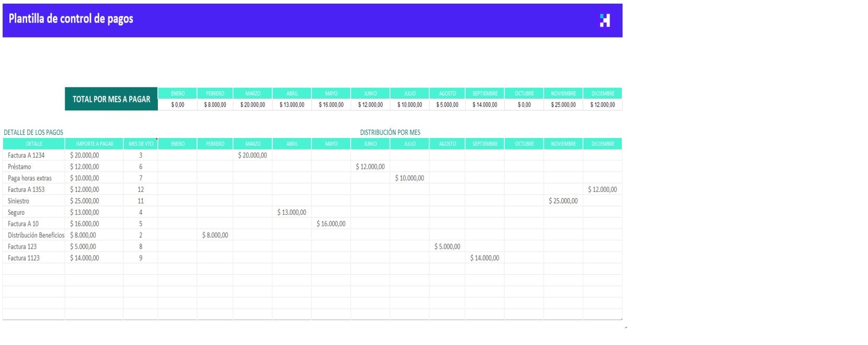The width and height of the screenshot is (868, 345).
Task: Click the mes de vto '11' for Siniestro
Action: pyautogui.click(x=141, y=201)
